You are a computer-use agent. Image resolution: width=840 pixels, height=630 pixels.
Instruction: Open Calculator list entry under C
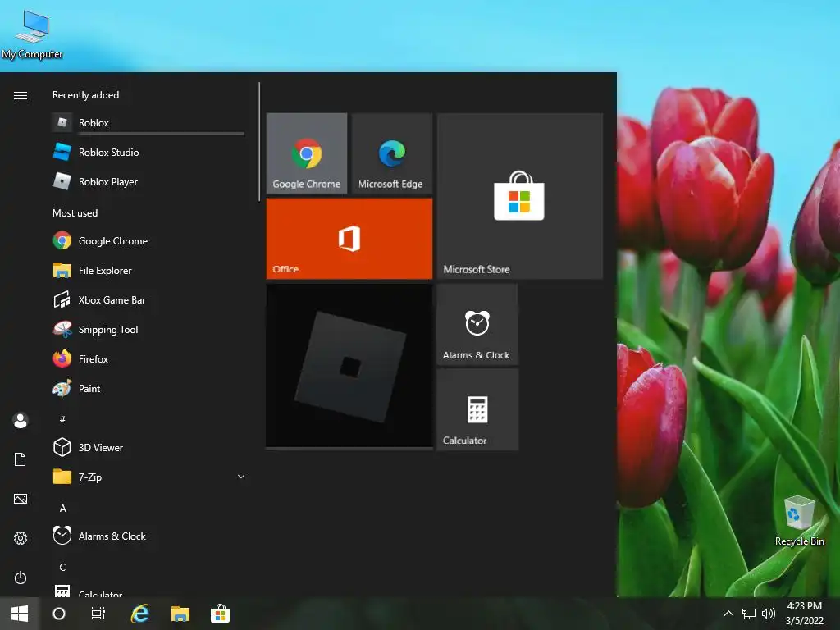(148, 590)
